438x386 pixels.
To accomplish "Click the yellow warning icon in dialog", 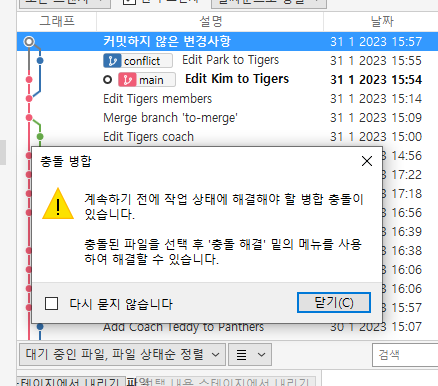I will (58, 204).
